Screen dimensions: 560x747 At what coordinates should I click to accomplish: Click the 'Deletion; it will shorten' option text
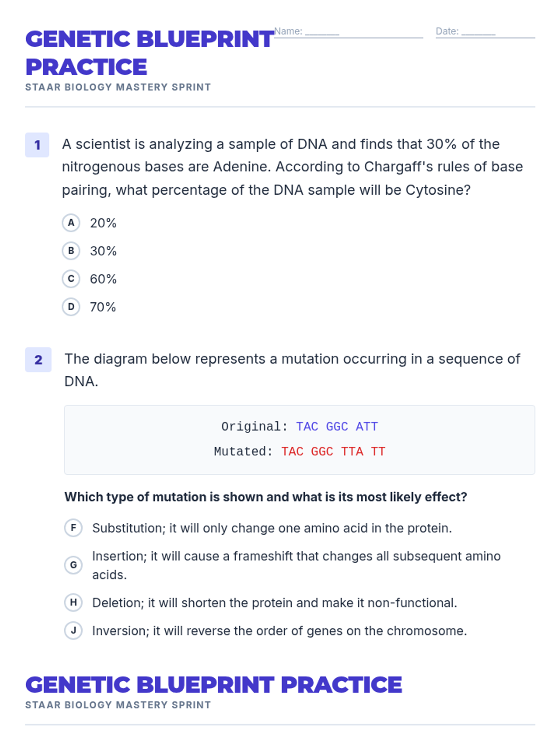[274, 603]
